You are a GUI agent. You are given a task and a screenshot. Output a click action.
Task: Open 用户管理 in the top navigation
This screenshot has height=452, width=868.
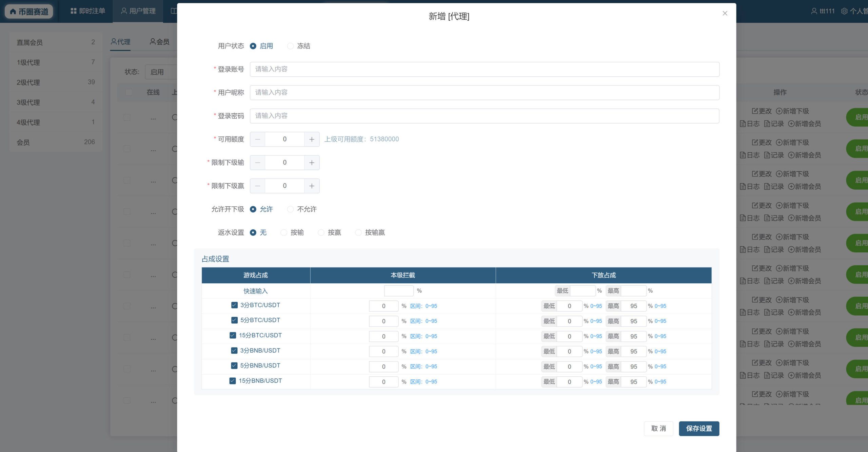coord(138,11)
